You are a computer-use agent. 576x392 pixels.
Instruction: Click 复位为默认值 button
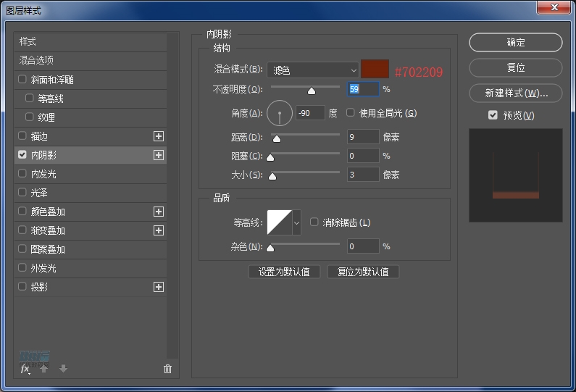tap(363, 272)
